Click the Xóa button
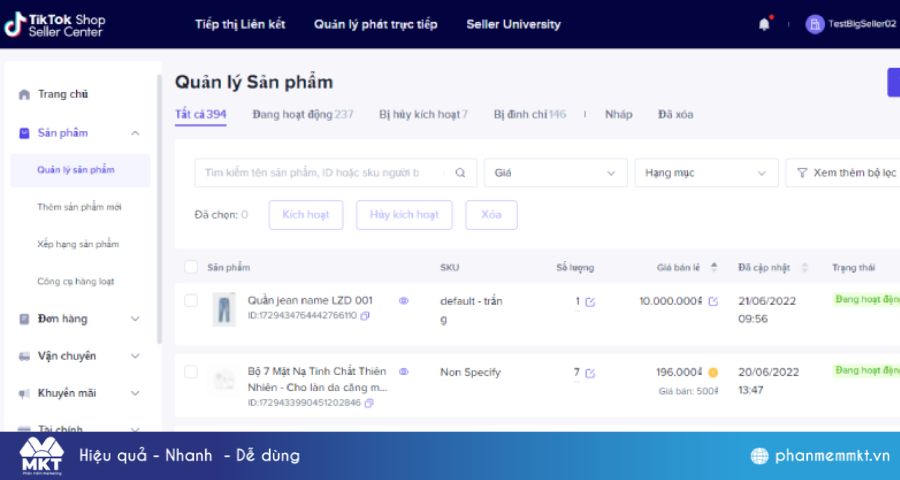Image resolution: width=900 pixels, height=480 pixels. [491, 215]
